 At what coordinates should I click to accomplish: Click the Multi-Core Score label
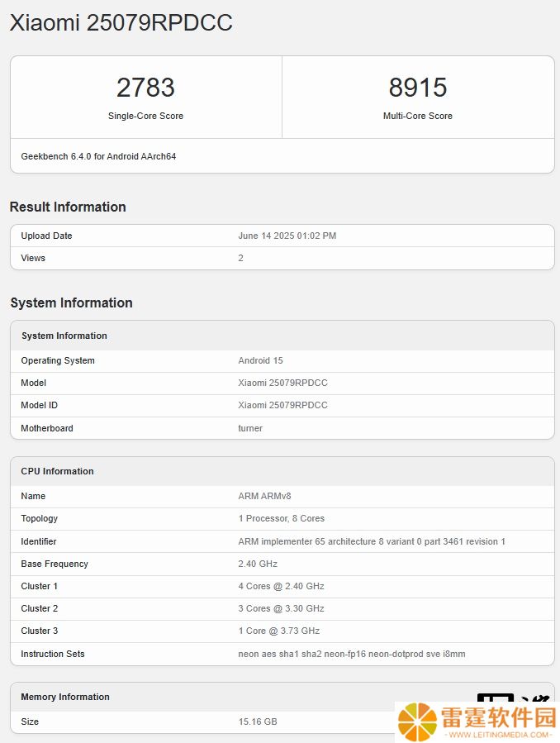[418, 116]
